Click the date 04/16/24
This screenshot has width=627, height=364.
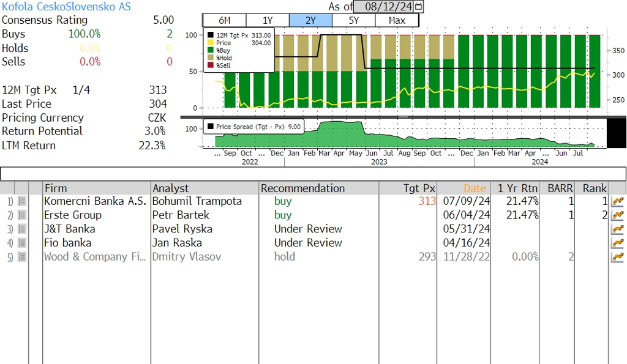(466, 243)
